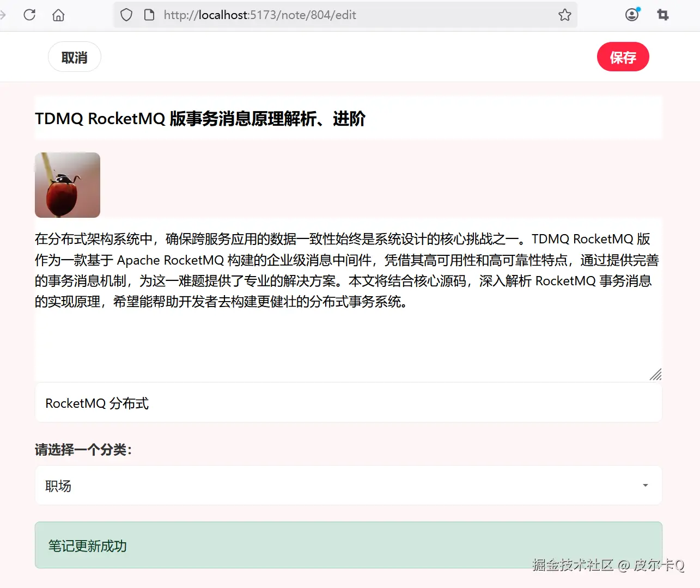Click the 取消 cancel button
The height and width of the screenshot is (588, 700).
[75, 57]
